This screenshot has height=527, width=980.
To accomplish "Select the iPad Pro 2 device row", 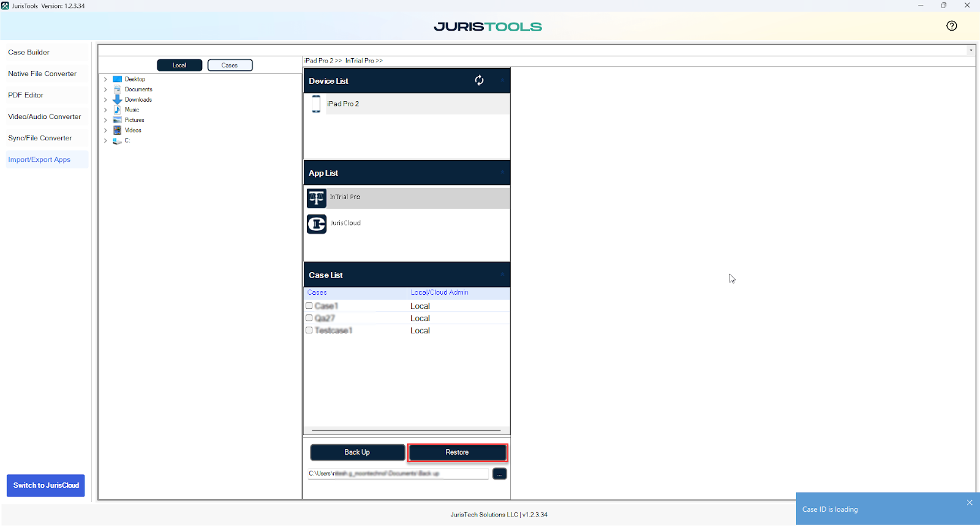I will point(407,104).
